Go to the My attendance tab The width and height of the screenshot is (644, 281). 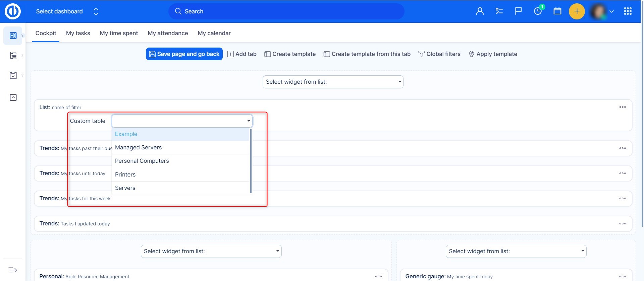click(168, 33)
